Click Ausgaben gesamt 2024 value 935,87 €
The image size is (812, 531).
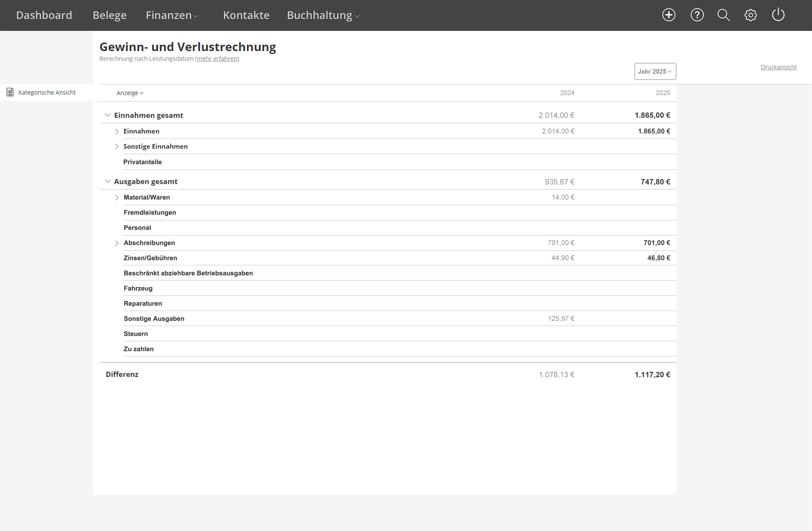click(x=560, y=182)
